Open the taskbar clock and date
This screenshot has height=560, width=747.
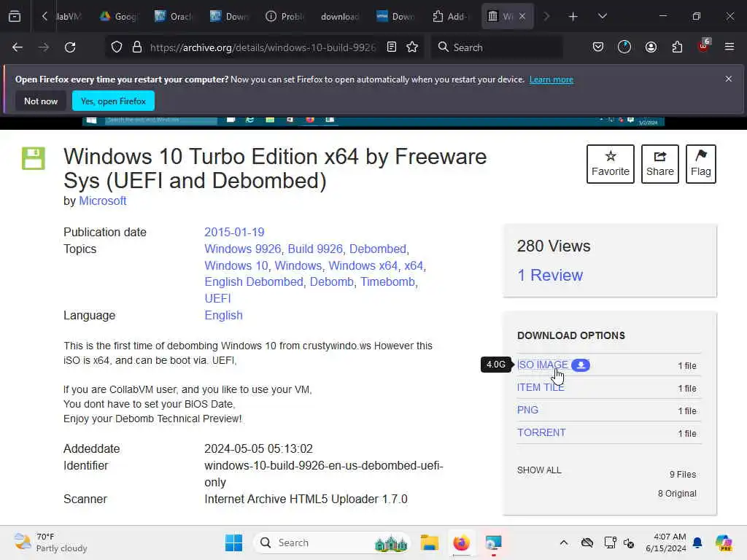pos(666,542)
